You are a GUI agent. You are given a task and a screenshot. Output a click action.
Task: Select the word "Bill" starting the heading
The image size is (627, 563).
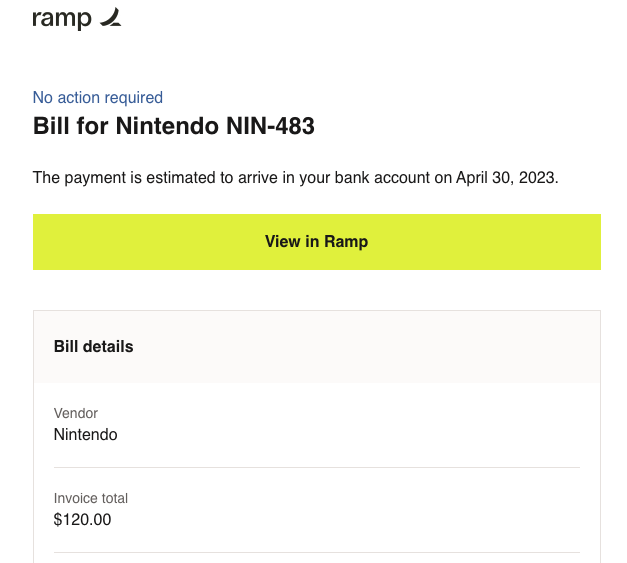point(51,126)
